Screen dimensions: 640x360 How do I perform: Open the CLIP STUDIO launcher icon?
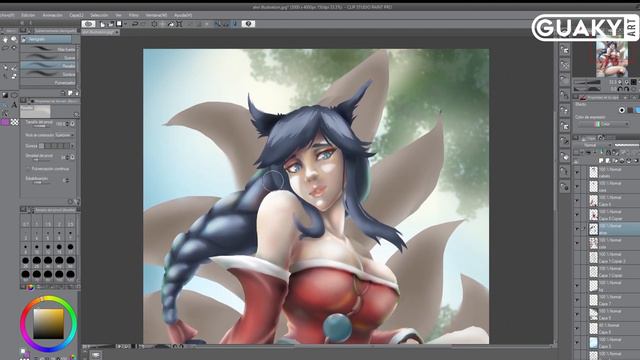(88, 24)
